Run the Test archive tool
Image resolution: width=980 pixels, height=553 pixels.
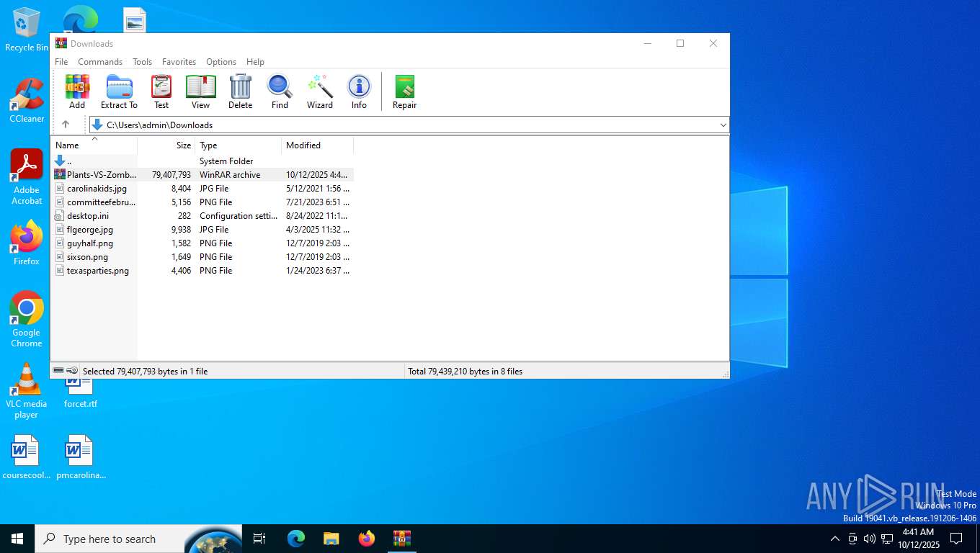[161, 91]
